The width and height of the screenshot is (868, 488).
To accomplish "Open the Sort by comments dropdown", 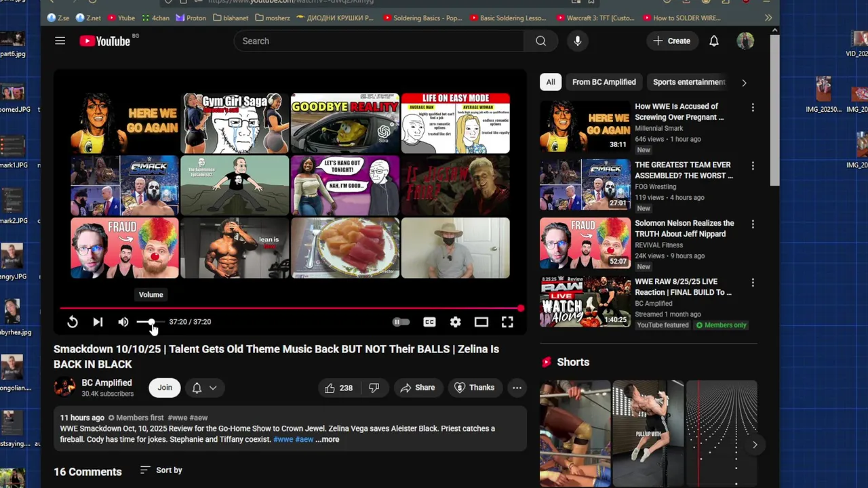I will coord(161,470).
